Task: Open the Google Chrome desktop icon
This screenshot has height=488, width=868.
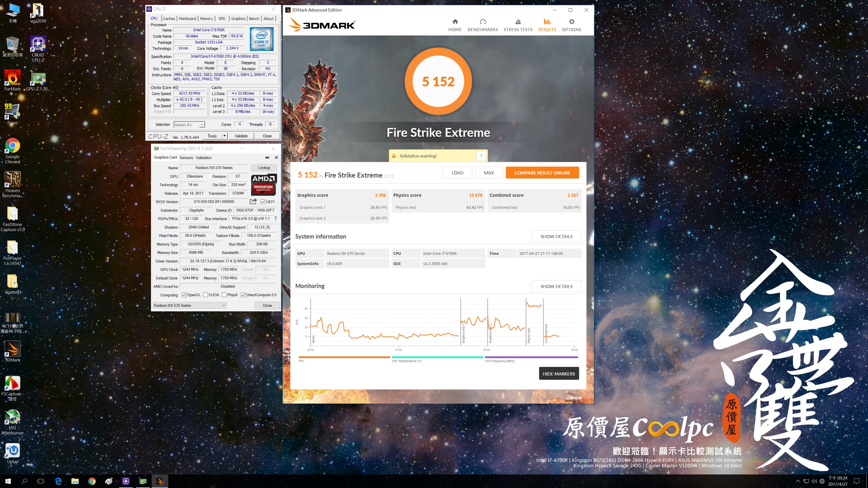Action: (x=12, y=151)
